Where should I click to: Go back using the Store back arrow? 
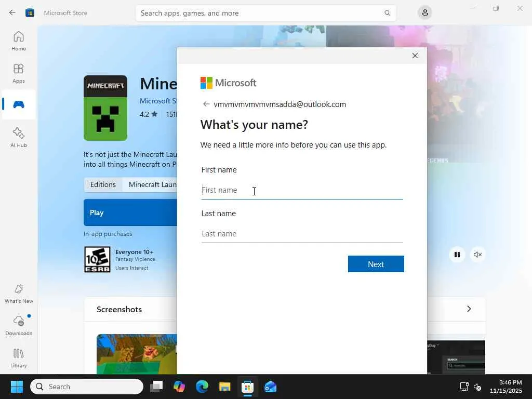[x=12, y=13]
